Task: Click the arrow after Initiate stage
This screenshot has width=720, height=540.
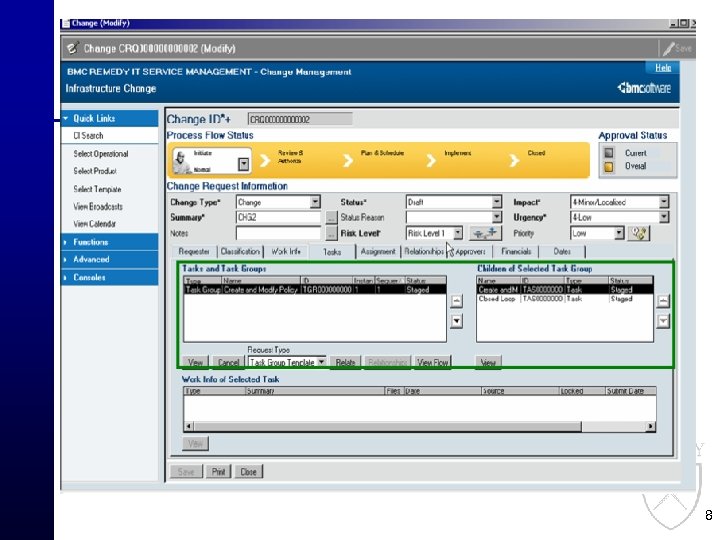Action: tap(265, 160)
